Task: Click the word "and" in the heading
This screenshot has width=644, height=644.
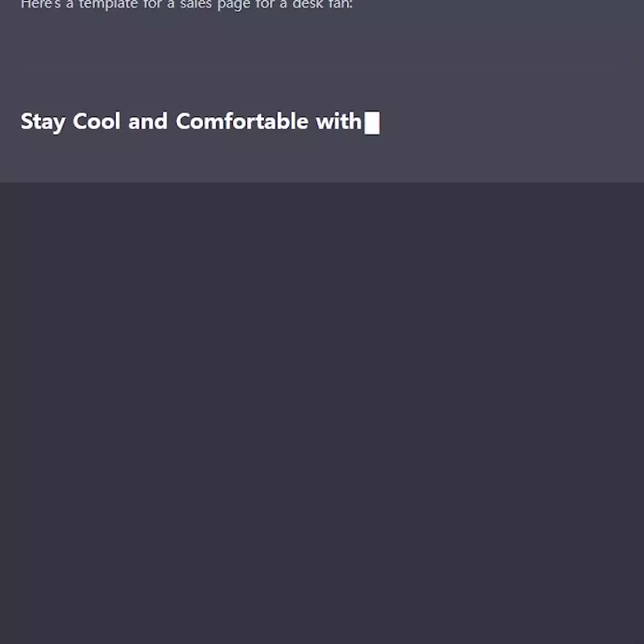Action: [148, 121]
